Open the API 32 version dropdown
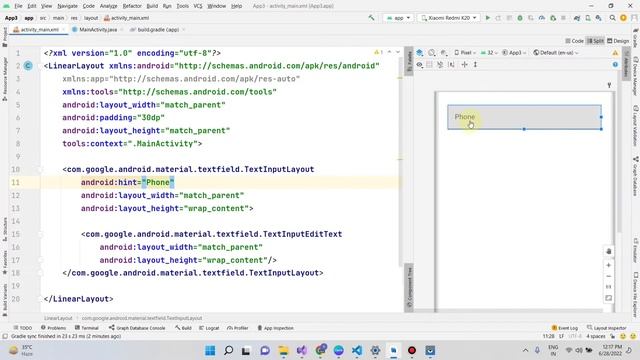The height and width of the screenshot is (360, 640). tap(489, 53)
